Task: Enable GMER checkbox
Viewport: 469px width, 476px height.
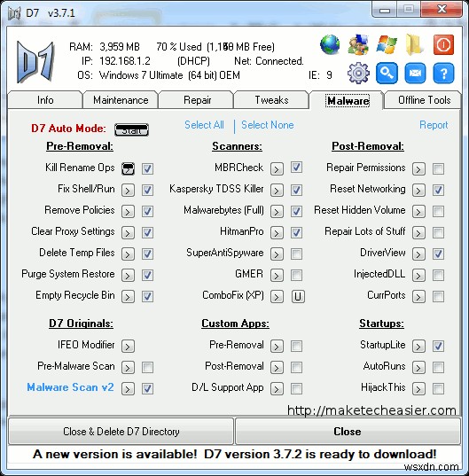Action: click(x=296, y=276)
